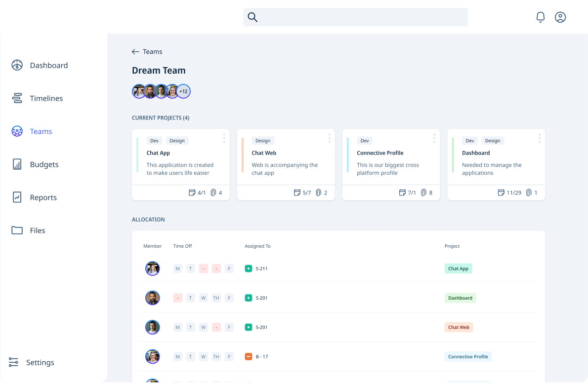The width and height of the screenshot is (588, 383).
Task: Toggle TH in the Dashboard member row
Action: [x=216, y=298]
